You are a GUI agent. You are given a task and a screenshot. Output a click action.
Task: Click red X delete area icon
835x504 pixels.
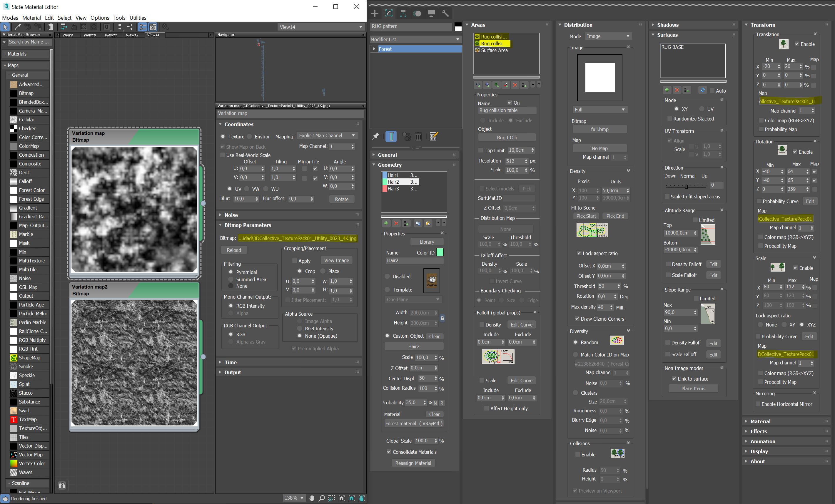(515, 85)
